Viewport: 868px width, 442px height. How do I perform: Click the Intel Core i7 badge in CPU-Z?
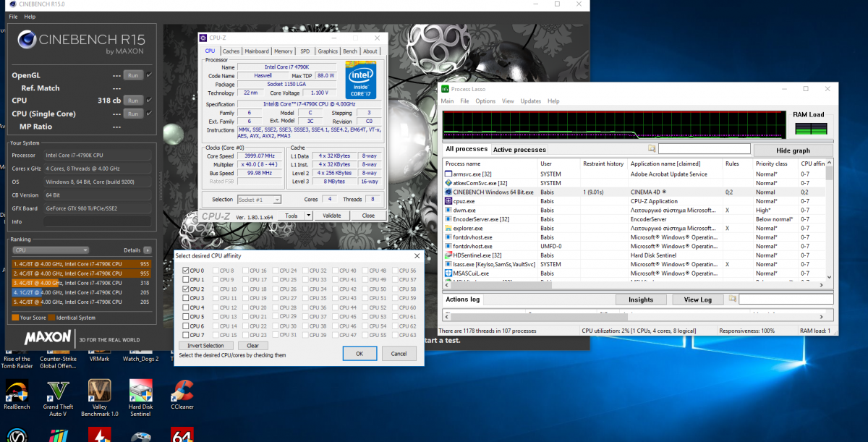[360, 80]
